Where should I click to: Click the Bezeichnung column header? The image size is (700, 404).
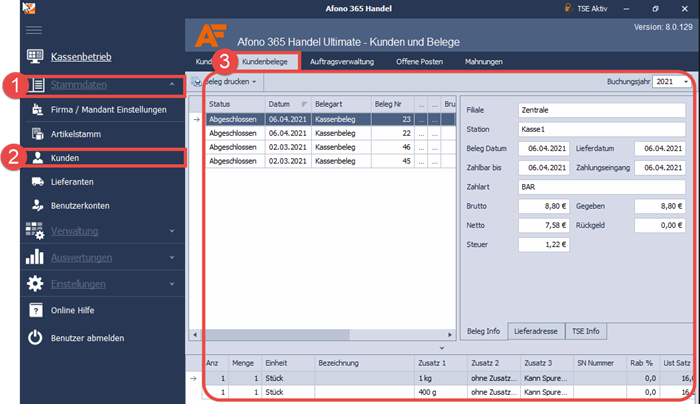coord(364,363)
